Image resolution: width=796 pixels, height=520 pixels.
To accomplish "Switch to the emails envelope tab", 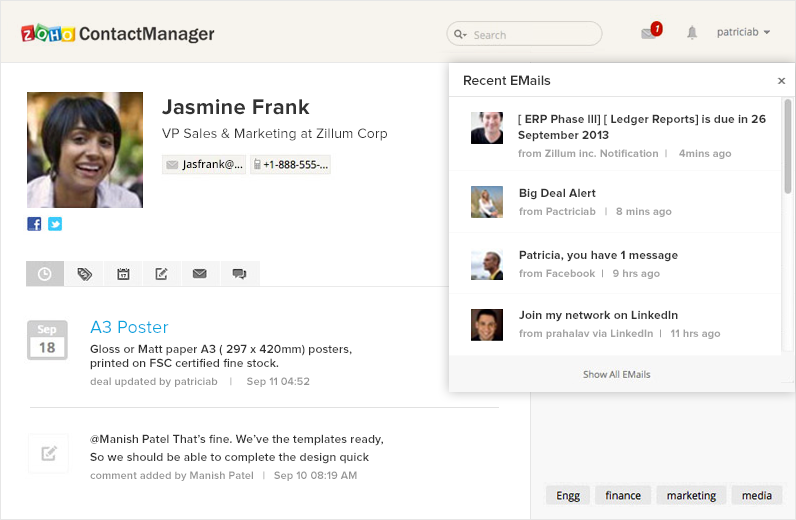I will [x=200, y=274].
